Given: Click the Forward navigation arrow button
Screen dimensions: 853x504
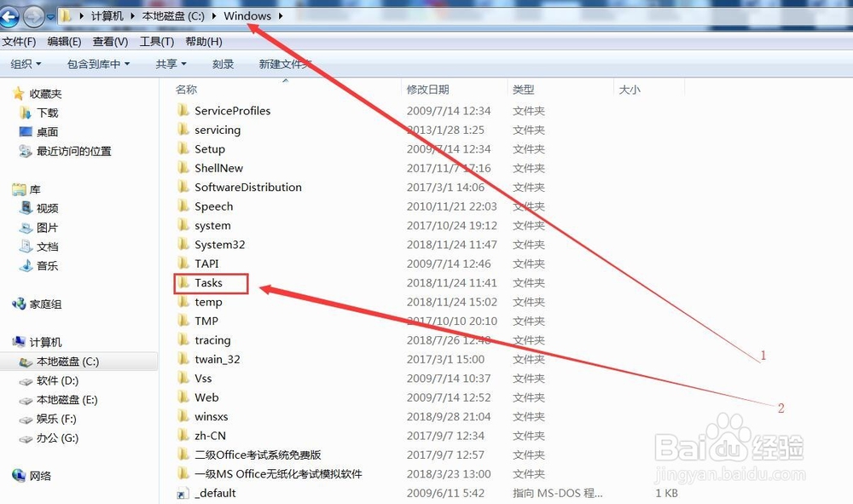Looking at the screenshot, I should tap(34, 17).
